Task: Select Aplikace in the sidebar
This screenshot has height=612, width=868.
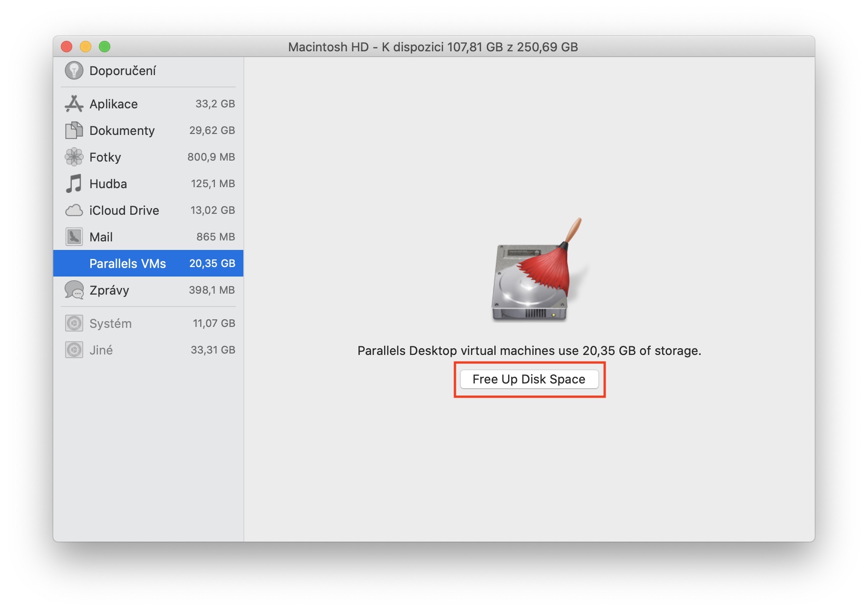Action: 148,104
